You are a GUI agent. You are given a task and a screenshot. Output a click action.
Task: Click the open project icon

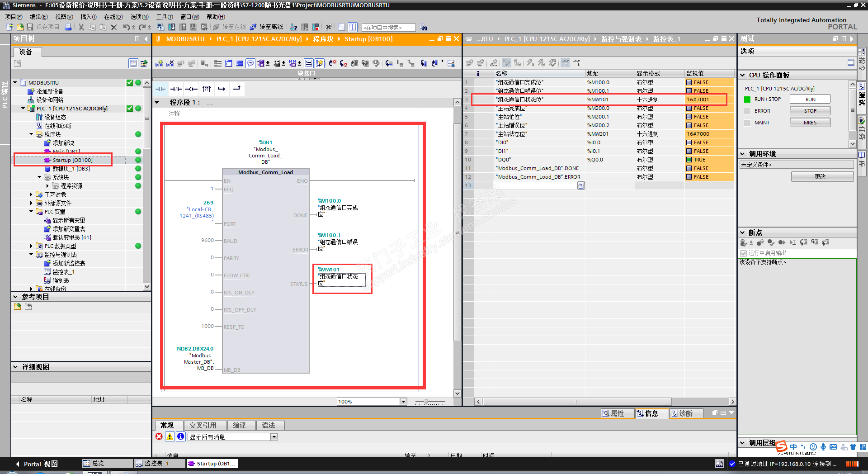[20, 27]
